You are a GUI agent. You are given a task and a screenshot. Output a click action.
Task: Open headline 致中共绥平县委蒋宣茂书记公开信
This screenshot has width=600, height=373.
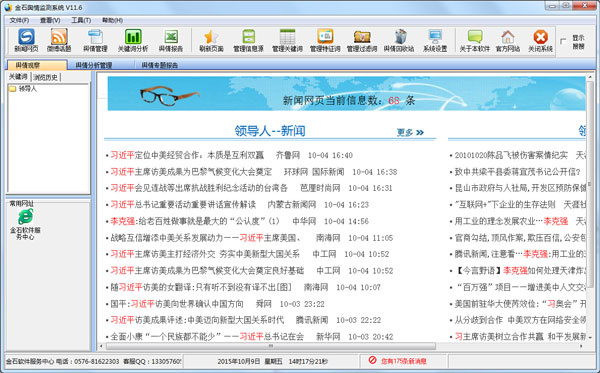[517, 172]
